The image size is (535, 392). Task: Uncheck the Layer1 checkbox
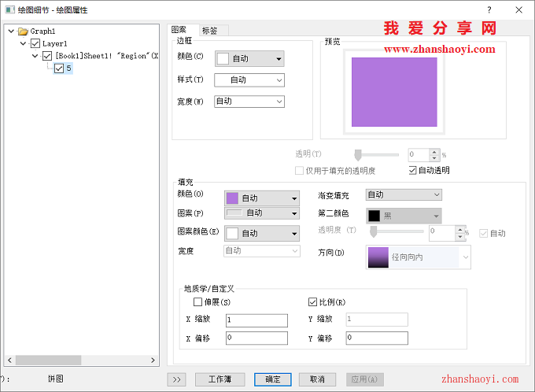tap(35, 44)
